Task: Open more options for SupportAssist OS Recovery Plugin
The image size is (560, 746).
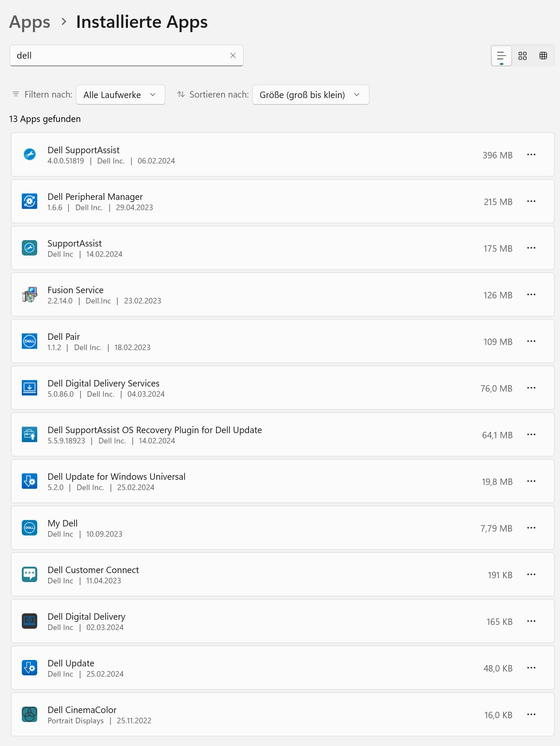Action: click(x=531, y=434)
